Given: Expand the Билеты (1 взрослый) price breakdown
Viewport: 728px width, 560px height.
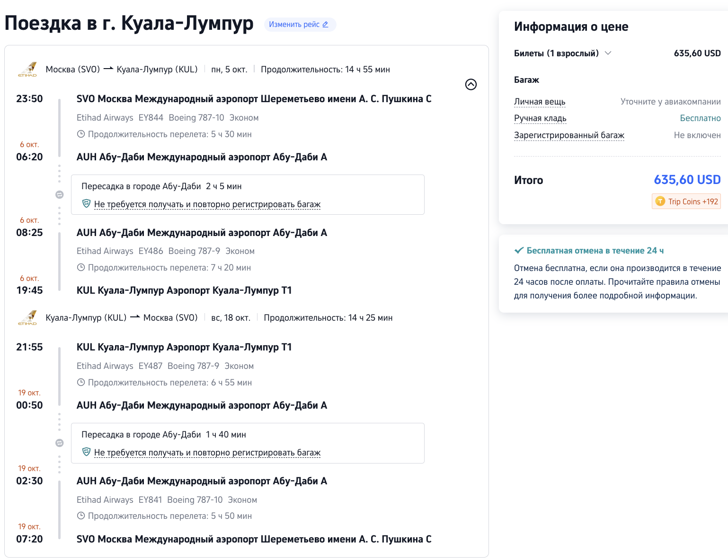Looking at the screenshot, I should tap(608, 53).
